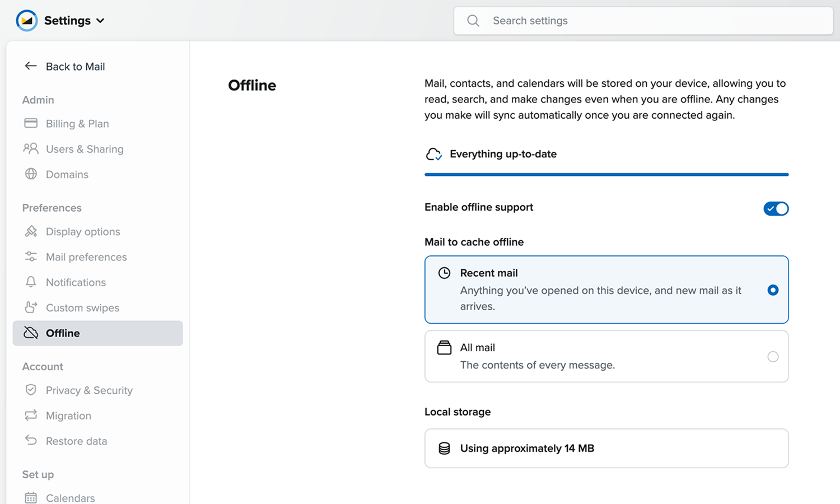Image resolution: width=840 pixels, height=504 pixels.
Task: Click the Settings title text
Action: click(67, 21)
